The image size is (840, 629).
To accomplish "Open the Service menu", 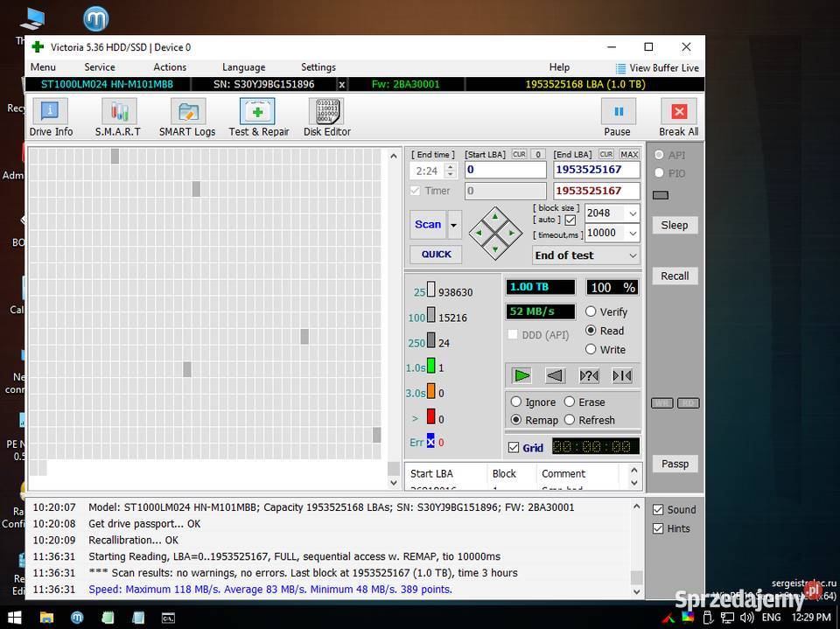I will point(100,67).
